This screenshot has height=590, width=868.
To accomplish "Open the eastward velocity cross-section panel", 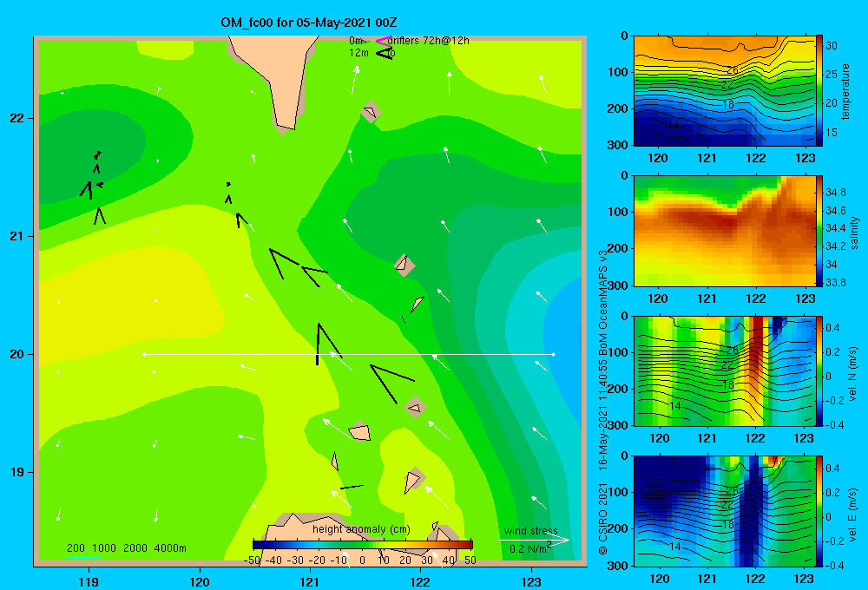I will click(x=725, y=511).
